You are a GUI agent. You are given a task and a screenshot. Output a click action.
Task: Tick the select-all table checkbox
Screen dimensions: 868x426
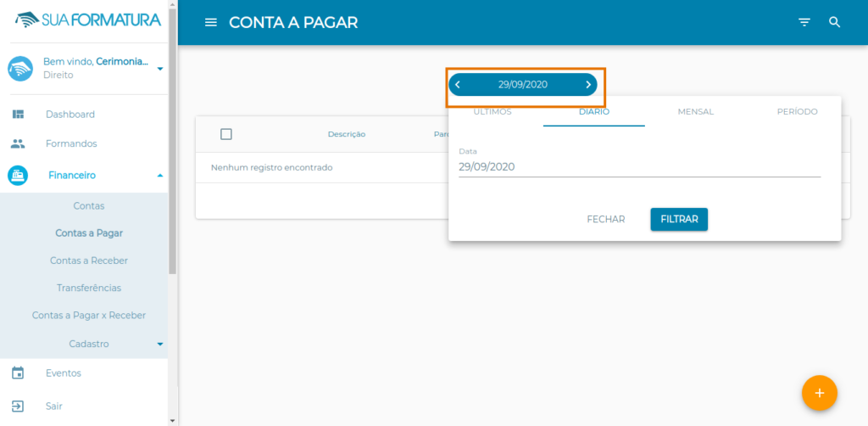click(x=226, y=134)
